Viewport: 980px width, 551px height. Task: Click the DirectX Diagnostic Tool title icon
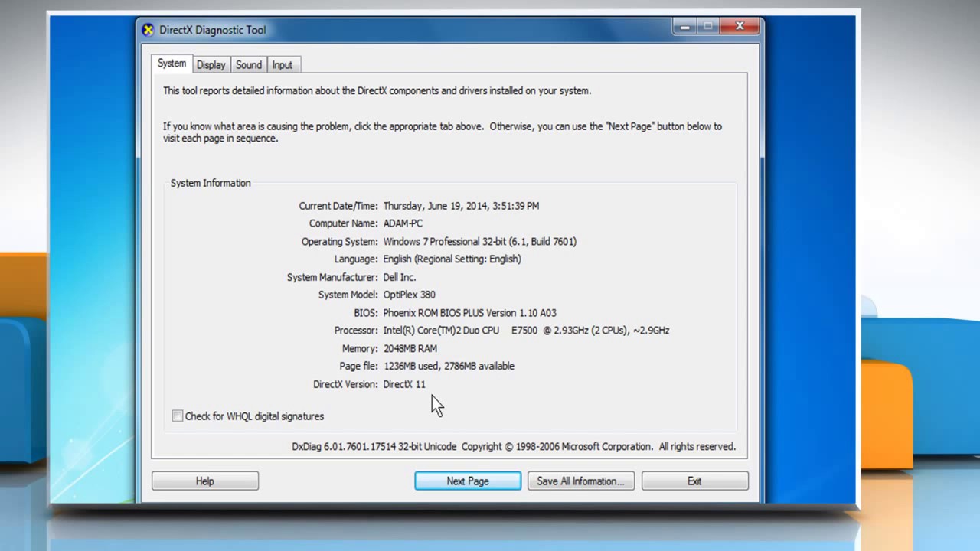[x=149, y=30]
